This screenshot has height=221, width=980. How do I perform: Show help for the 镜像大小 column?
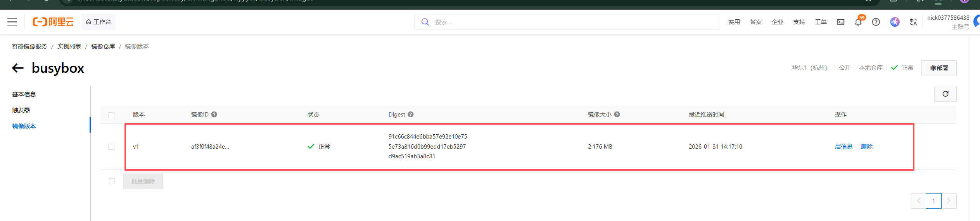point(617,114)
